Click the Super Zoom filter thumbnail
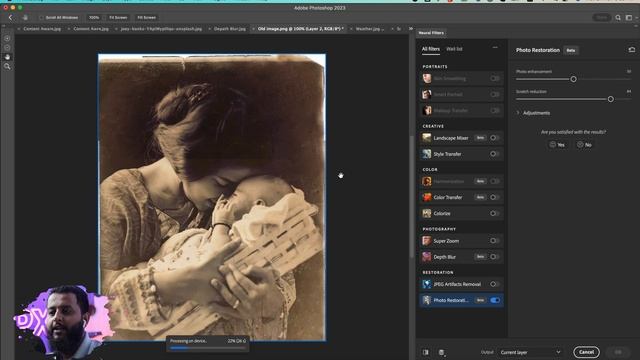640x360 pixels. (x=427, y=241)
